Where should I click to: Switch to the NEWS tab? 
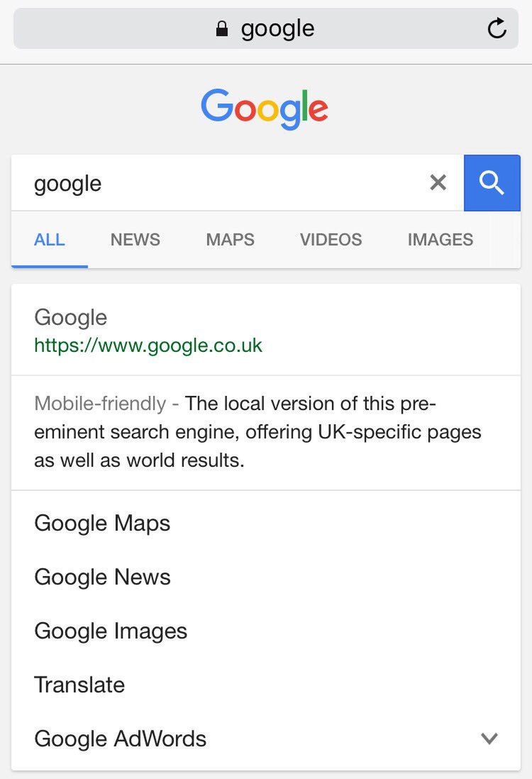[x=135, y=240]
